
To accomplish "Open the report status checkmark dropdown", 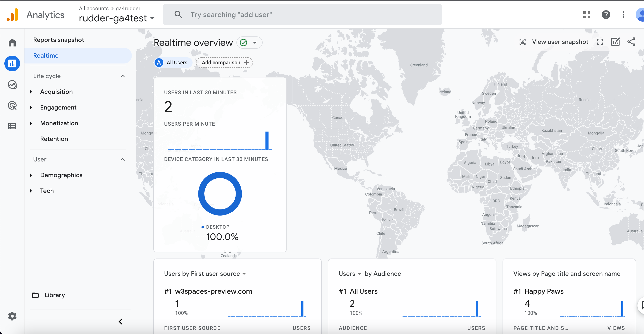I will click(249, 43).
